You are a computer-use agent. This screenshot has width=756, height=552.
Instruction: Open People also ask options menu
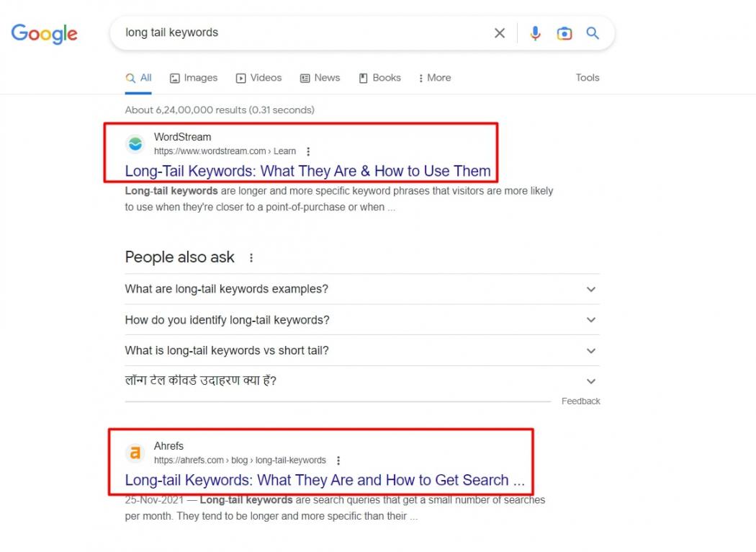click(251, 257)
